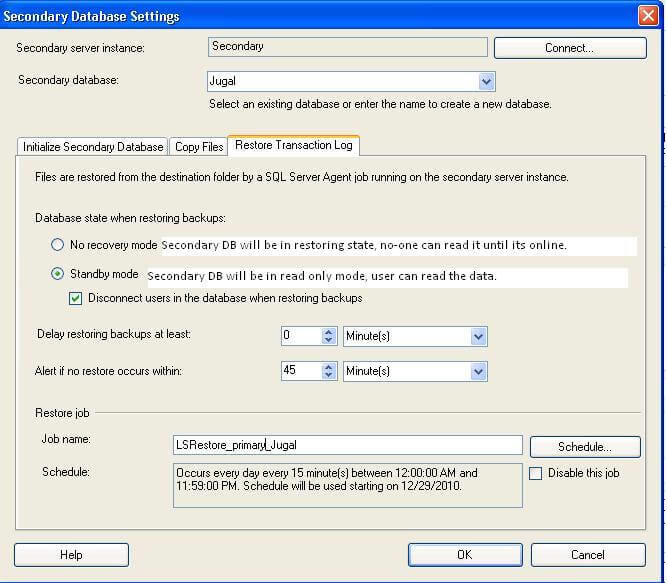This screenshot has height=583, width=667.
Task: Click the 'Database state when restoring backups:' label
Action: (130, 218)
